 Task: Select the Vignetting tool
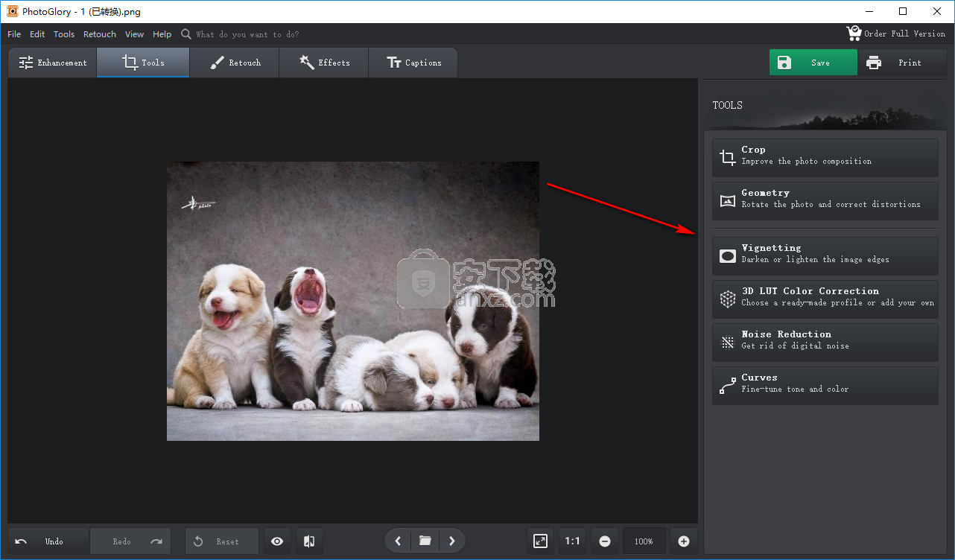click(825, 254)
